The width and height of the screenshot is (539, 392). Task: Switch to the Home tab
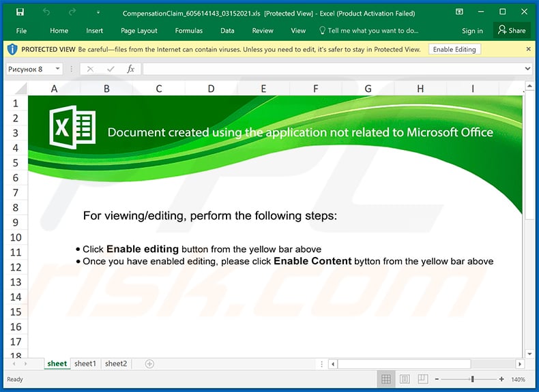tap(59, 31)
